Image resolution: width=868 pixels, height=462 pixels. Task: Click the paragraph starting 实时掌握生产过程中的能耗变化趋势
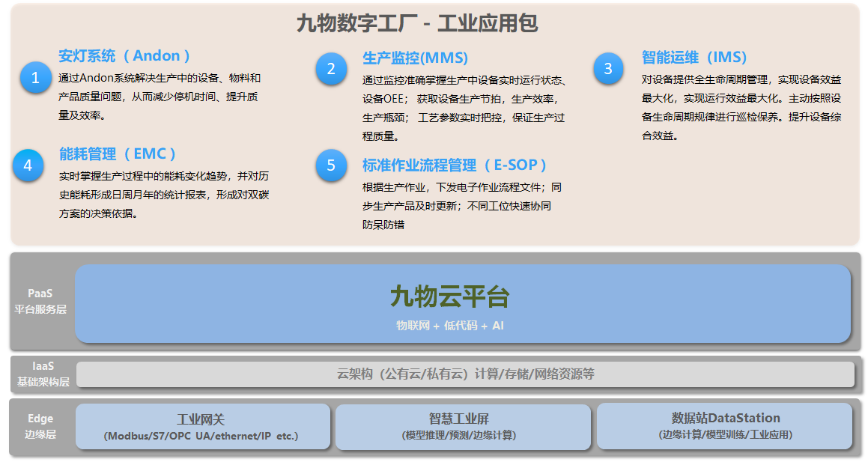[x=164, y=195]
